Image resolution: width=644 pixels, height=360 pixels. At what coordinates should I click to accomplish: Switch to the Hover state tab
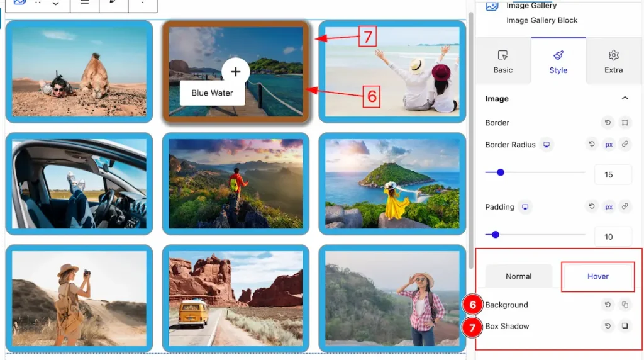pyautogui.click(x=597, y=276)
